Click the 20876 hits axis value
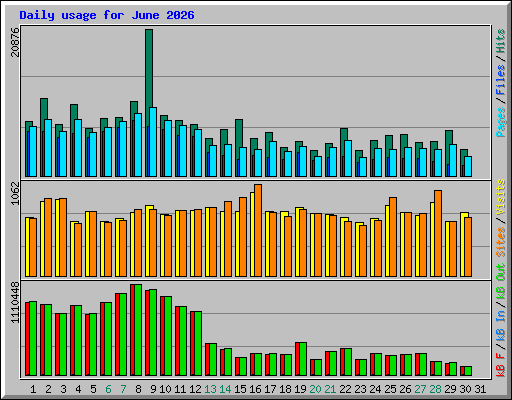The width and height of the screenshot is (512, 400). pos(15,42)
